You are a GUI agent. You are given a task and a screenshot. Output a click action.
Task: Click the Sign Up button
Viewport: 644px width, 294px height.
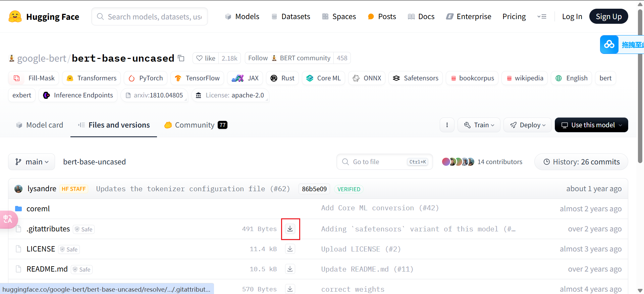[608, 16]
